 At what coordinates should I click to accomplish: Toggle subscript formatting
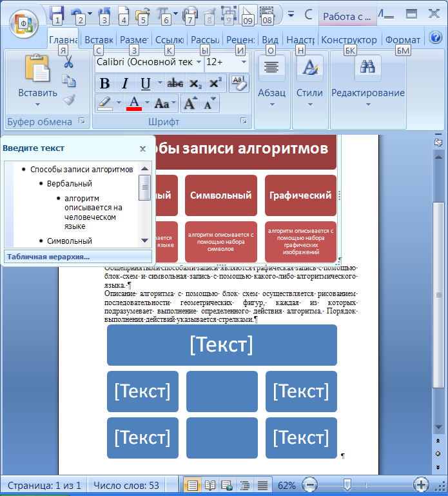(195, 83)
